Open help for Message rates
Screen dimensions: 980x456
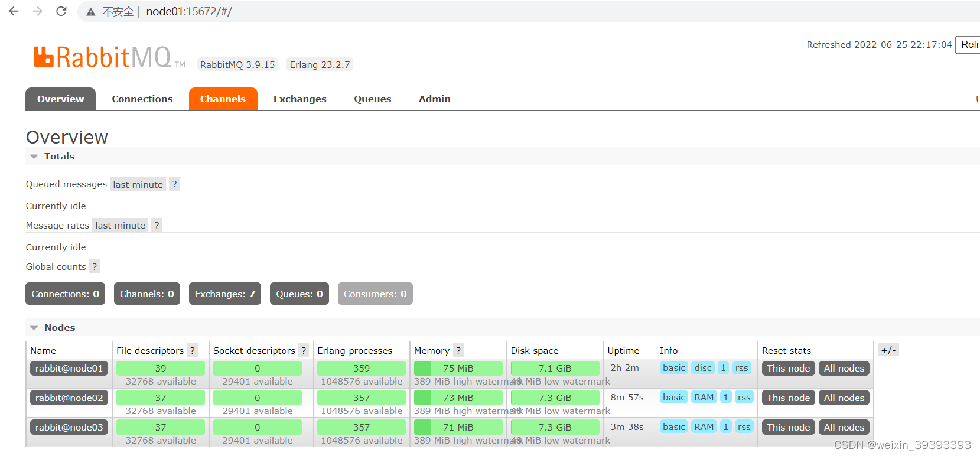click(157, 226)
